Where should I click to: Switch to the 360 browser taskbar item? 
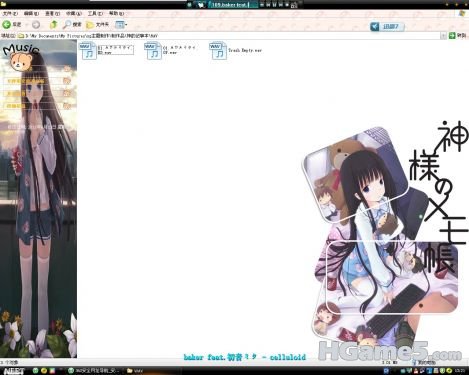[x=94, y=371]
